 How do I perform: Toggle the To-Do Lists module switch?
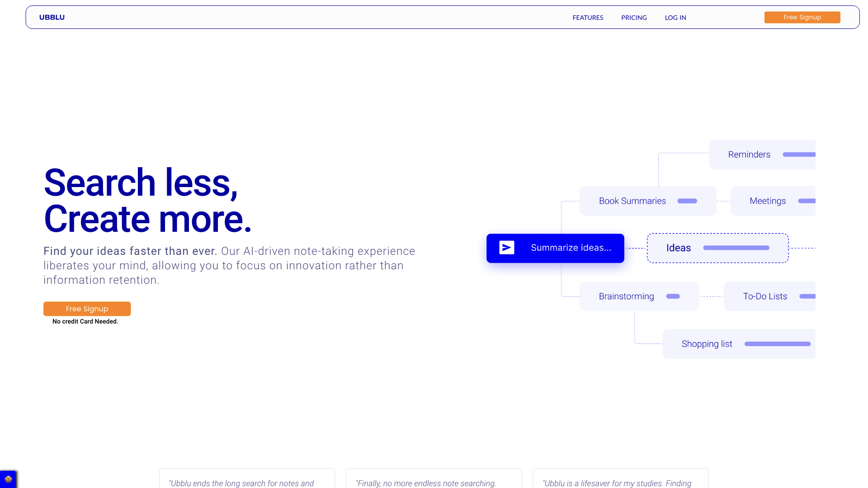pos(808,296)
